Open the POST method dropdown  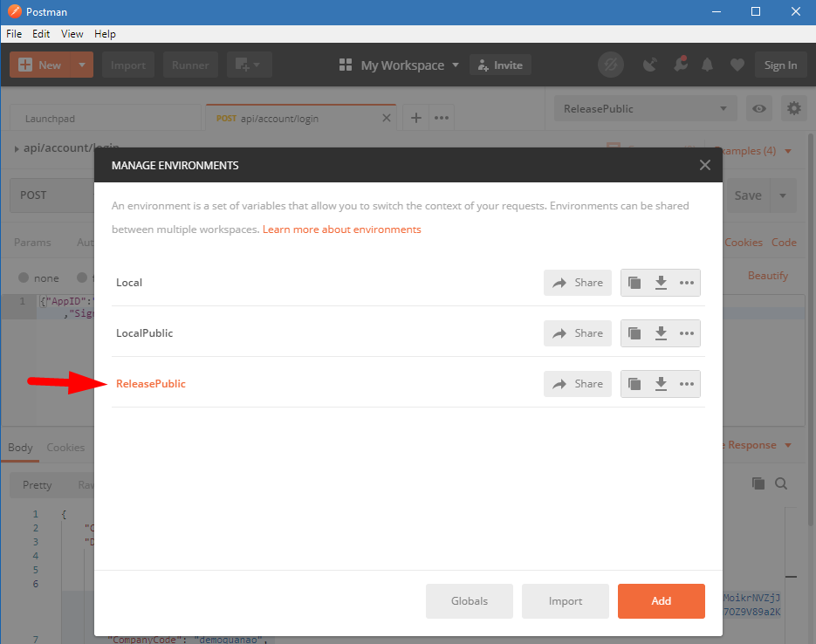52,195
